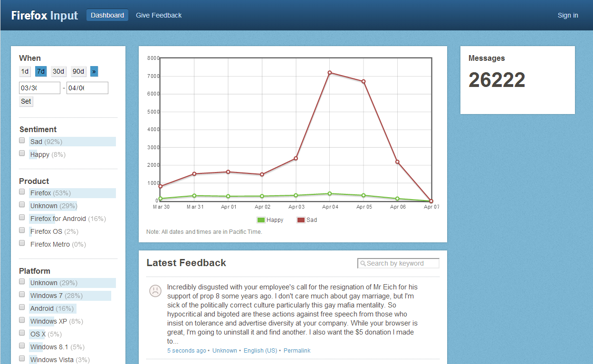Image resolution: width=593 pixels, height=364 pixels.
Task: Go to Give Feedback page
Action: 159,15
